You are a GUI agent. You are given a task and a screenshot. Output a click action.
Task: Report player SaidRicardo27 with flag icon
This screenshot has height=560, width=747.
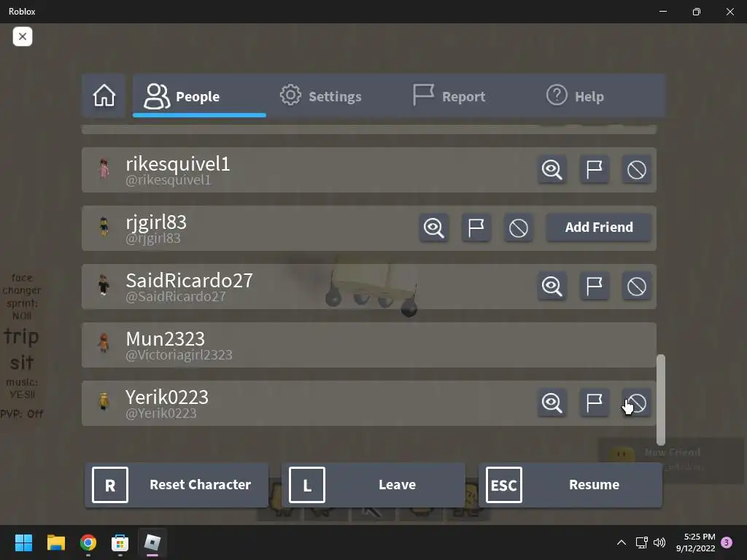tap(594, 286)
